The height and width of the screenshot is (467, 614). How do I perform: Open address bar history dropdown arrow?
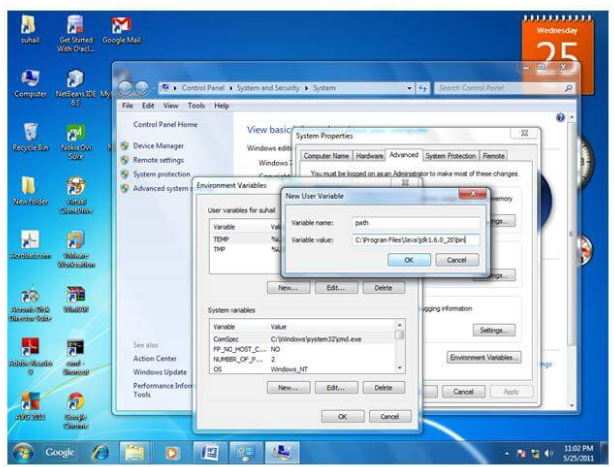pyautogui.click(x=409, y=88)
